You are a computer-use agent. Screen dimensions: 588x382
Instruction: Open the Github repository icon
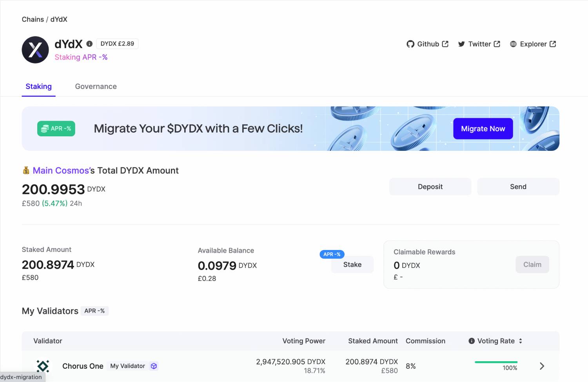[x=410, y=44]
